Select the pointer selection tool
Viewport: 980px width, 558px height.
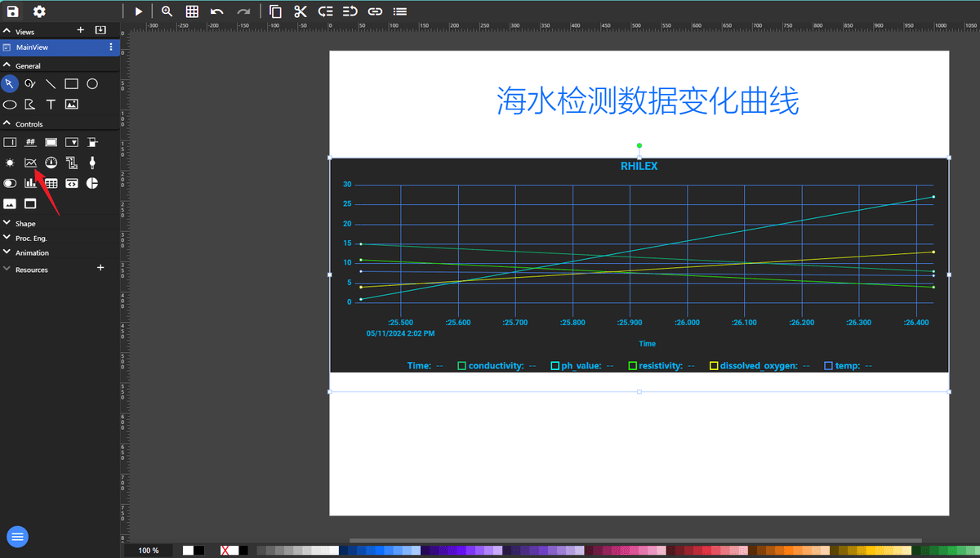10,83
